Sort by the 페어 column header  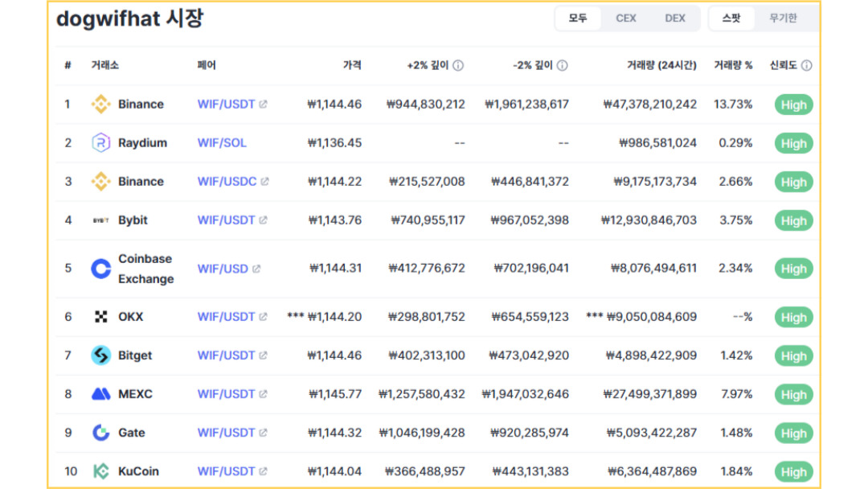point(207,65)
